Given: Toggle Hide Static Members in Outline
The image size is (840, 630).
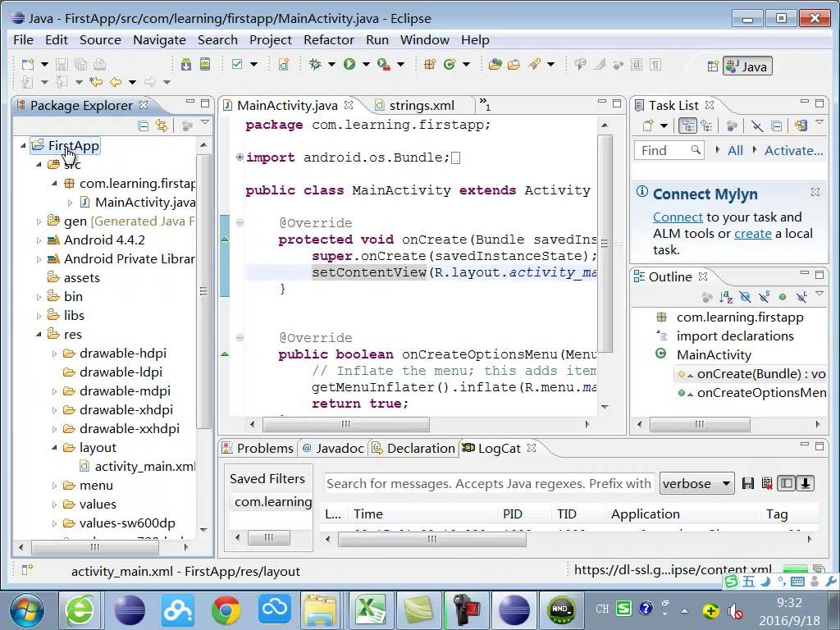Looking at the screenshot, I should coord(764,297).
